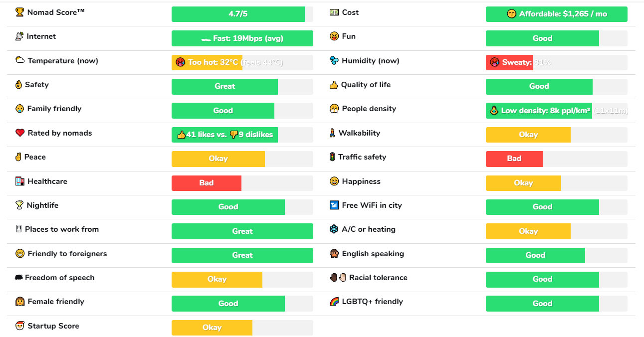This screenshot has height=337, width=644.
Task: Click the cocktail glass icon for Nightlife
Action: coord(19,205)
